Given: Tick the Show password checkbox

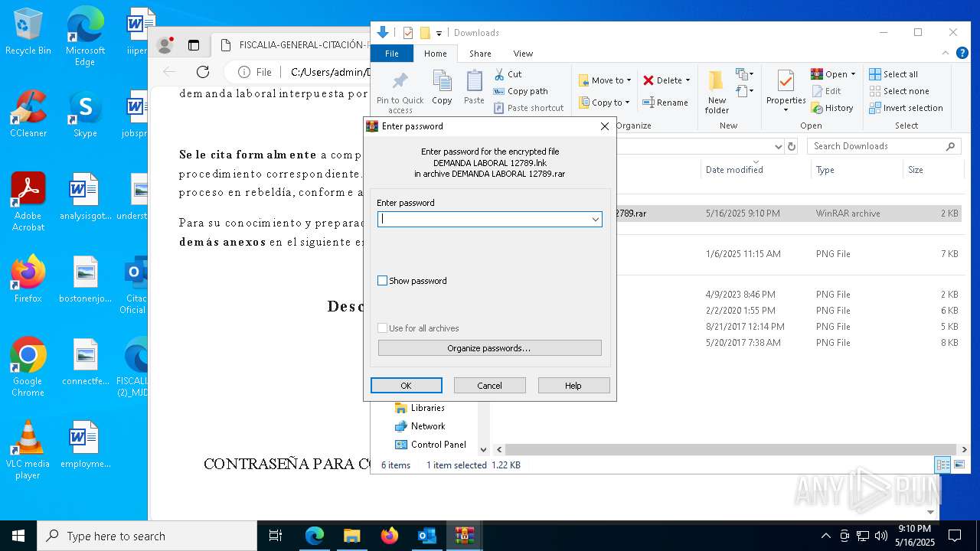Looking at the screenshot, I should point(382,281).
